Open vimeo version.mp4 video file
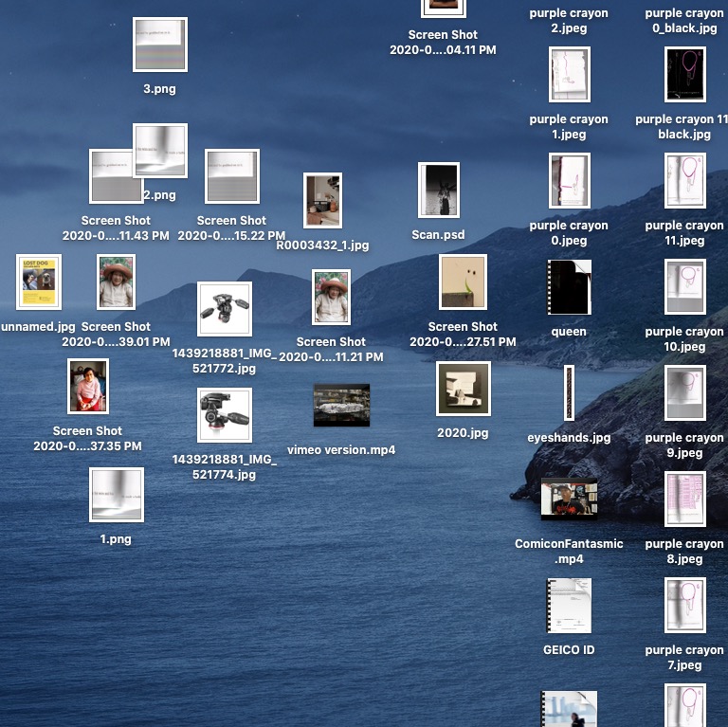 [x=341, y=406]
